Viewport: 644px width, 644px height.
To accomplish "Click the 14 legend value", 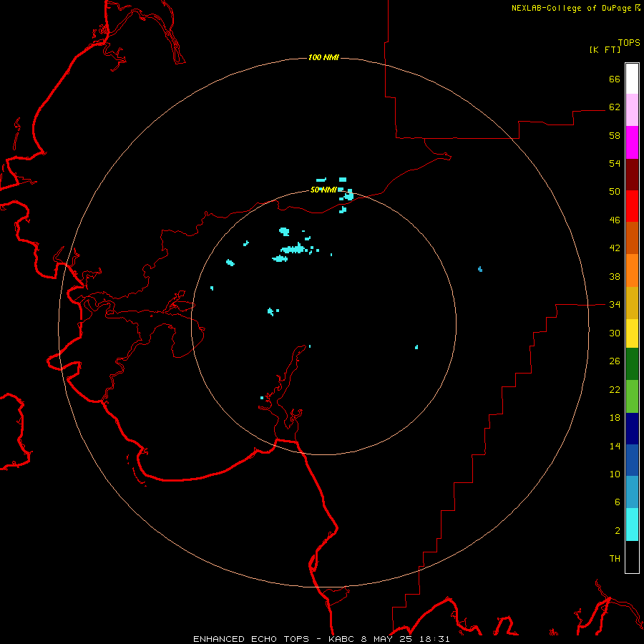I will pyautogui.click(x=615, y=446).
